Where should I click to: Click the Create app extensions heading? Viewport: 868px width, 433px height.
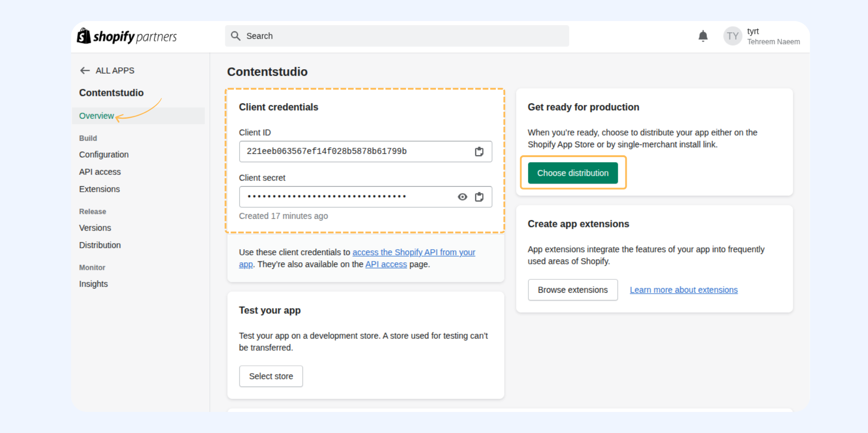point(579,224)
